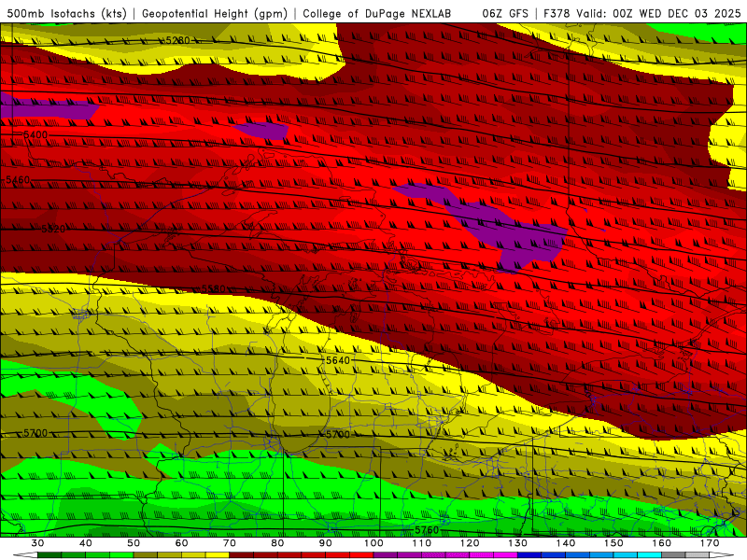
Task: Click the 120 value on the color scale
Action: pos(470,543)
